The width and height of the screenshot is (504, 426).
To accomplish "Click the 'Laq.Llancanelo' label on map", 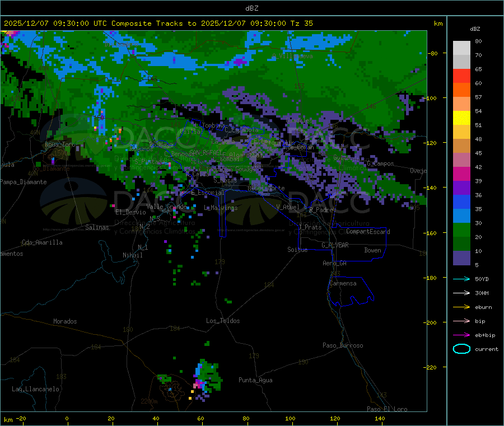I will coord(36,389).
